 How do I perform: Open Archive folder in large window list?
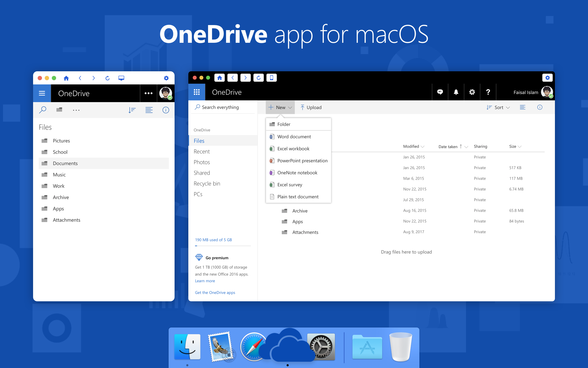(x=300, y=211)
